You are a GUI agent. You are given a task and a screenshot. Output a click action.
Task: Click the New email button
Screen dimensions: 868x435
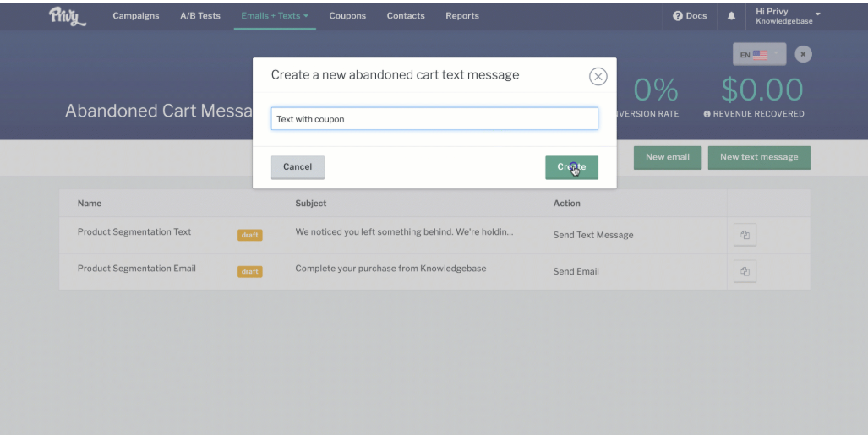tap(668, 157)
